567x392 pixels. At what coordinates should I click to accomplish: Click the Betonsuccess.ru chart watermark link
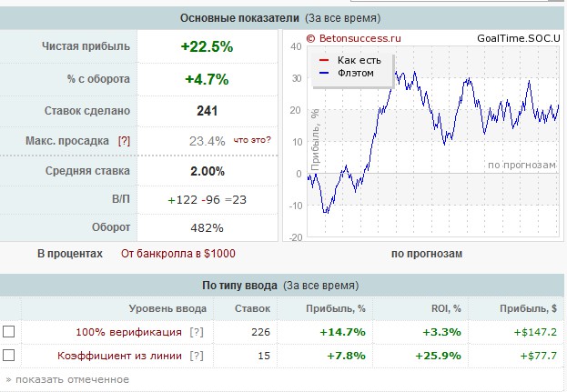[354, 38]
